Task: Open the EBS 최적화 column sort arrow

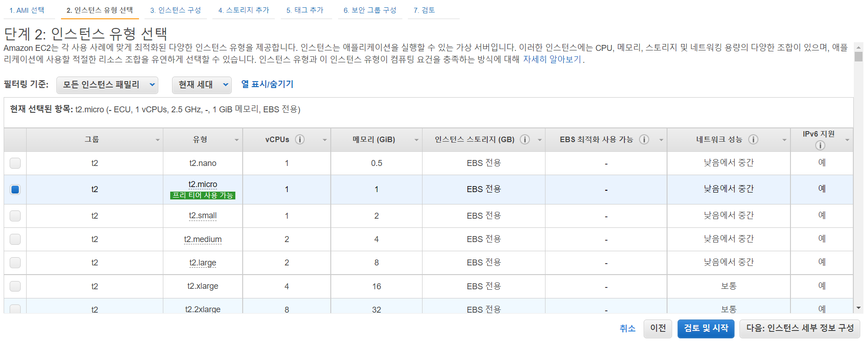Action: coord(661,140)
